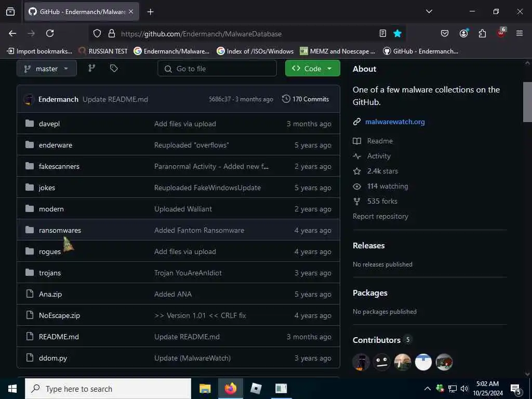Open the Ana.zip file
This screenshot has height=399, width=532.
(50, 294)
